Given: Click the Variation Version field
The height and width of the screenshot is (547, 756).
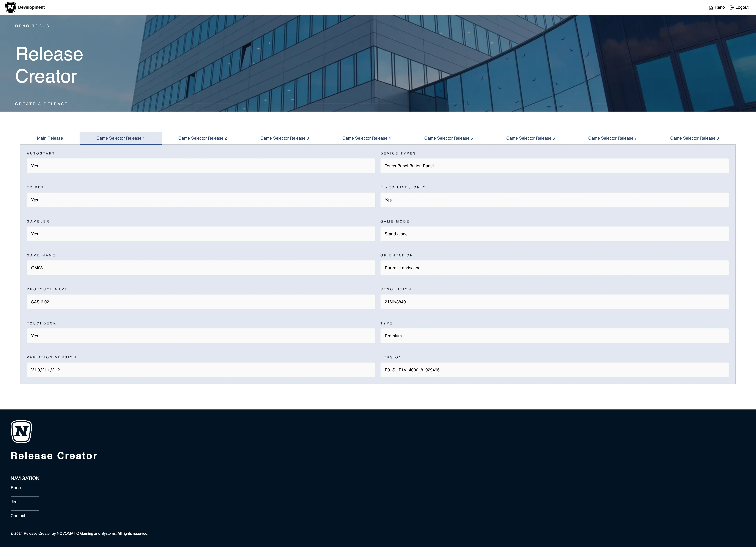Looking at the screenshot, I should pos(201,370).
